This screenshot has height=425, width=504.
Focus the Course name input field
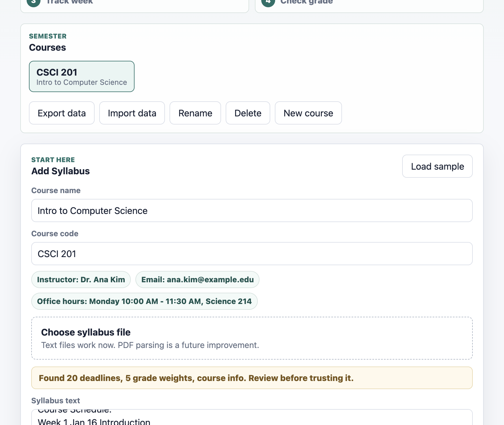pos(252,210)
